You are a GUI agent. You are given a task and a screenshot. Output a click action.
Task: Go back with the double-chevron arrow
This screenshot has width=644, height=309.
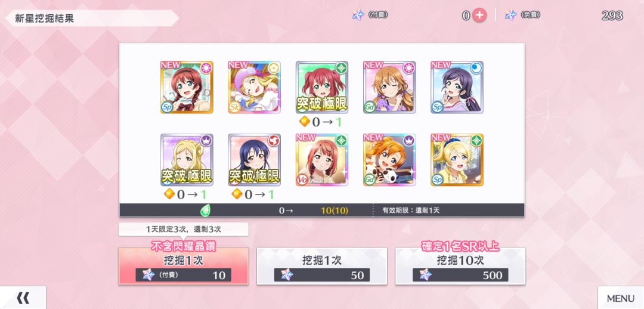pos(23,298)
